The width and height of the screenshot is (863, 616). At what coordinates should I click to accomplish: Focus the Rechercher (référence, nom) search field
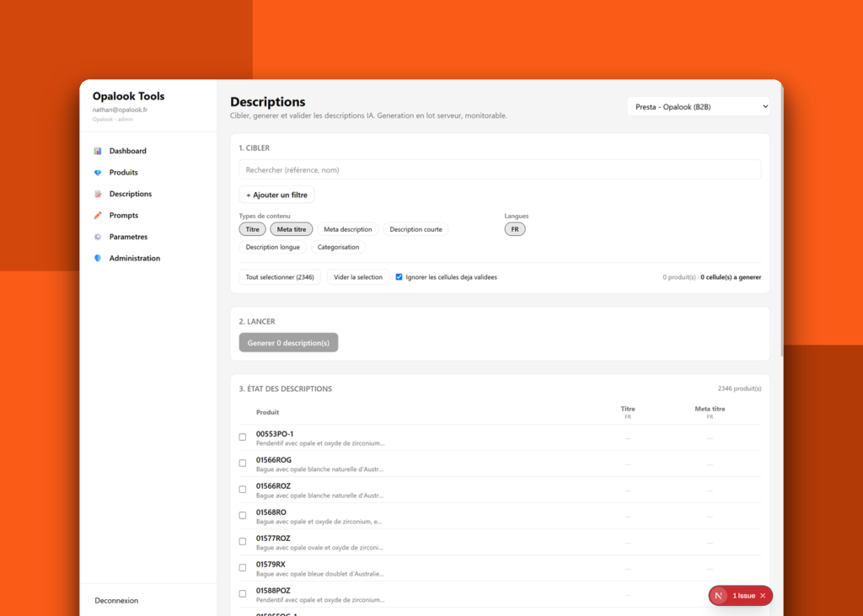[500, 169]
